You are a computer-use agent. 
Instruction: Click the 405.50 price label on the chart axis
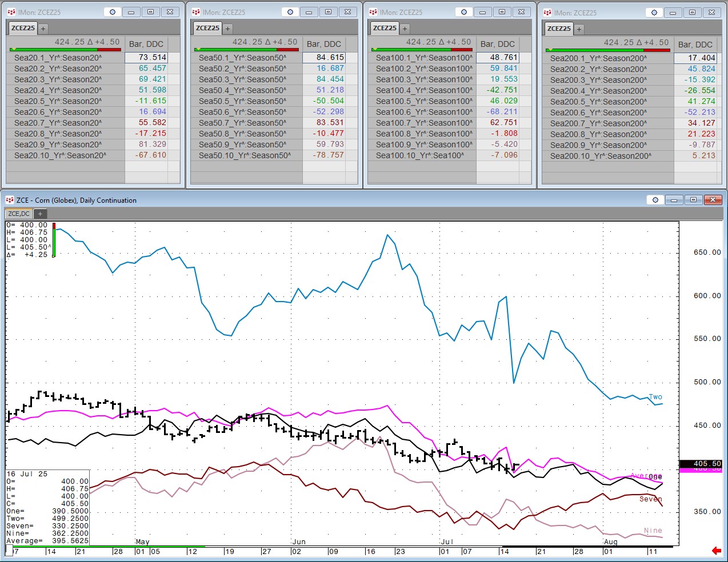click(x=707, y=464)
